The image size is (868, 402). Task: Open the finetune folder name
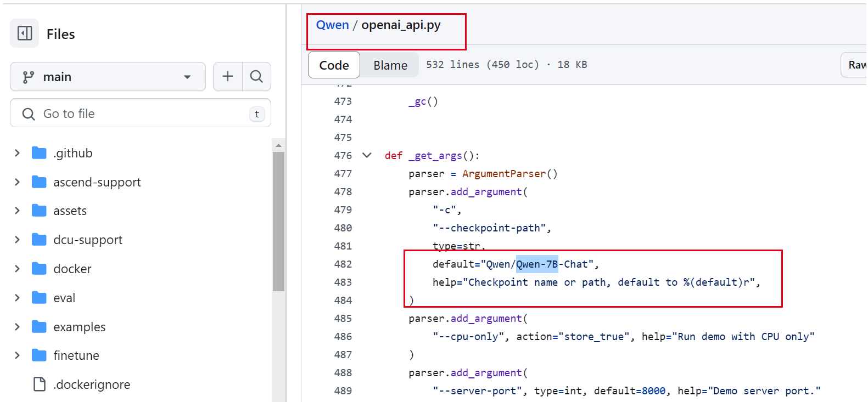coord(76,355)
